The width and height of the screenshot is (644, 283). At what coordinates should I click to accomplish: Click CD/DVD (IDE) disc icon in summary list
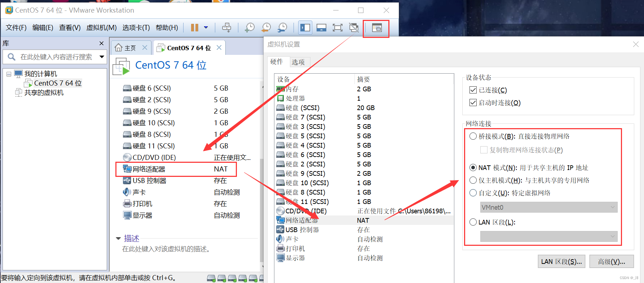(x=127, y=157)
